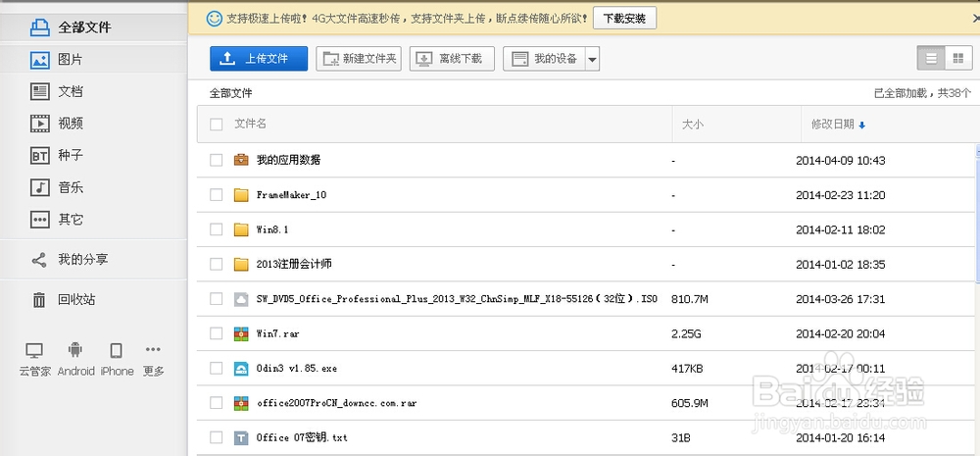
Task: Click the archive icon of office2007ProCN_downcc.com.rar
Action: [x=241, y=403]
